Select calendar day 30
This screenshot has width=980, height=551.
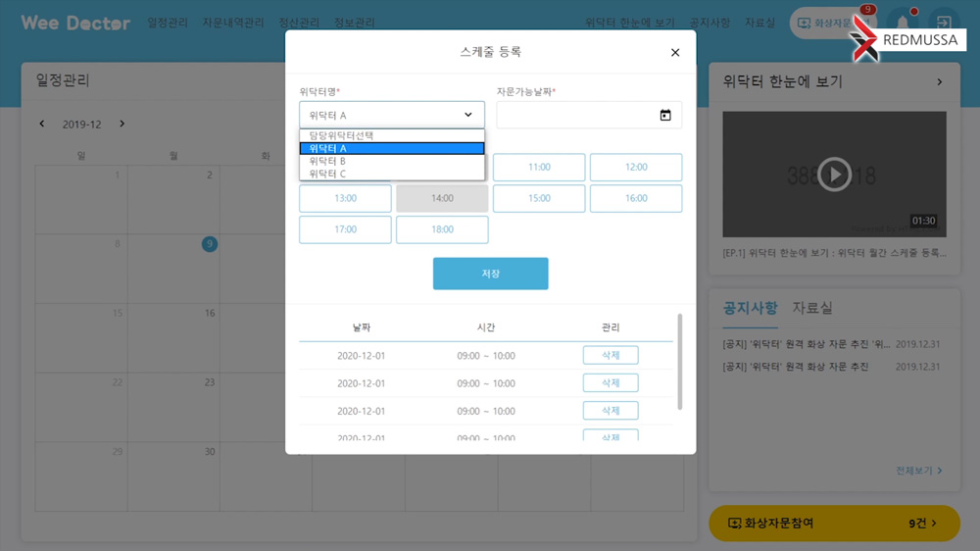[210, 452]
